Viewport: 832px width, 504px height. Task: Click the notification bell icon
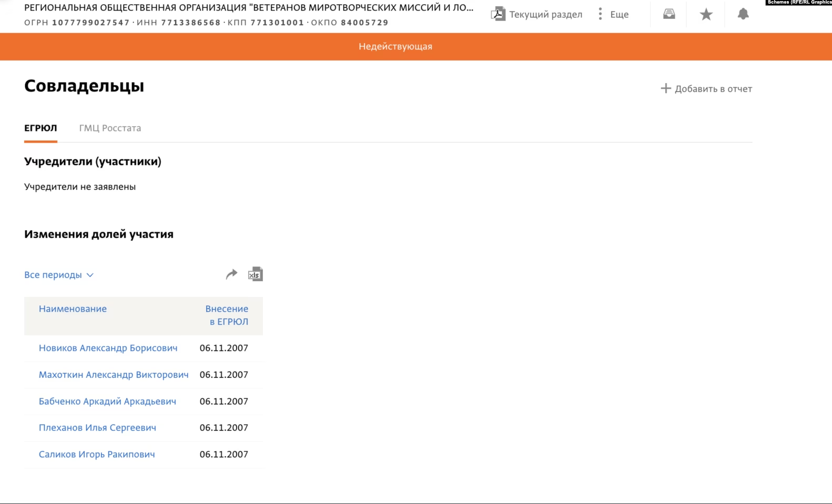(743, 14)
